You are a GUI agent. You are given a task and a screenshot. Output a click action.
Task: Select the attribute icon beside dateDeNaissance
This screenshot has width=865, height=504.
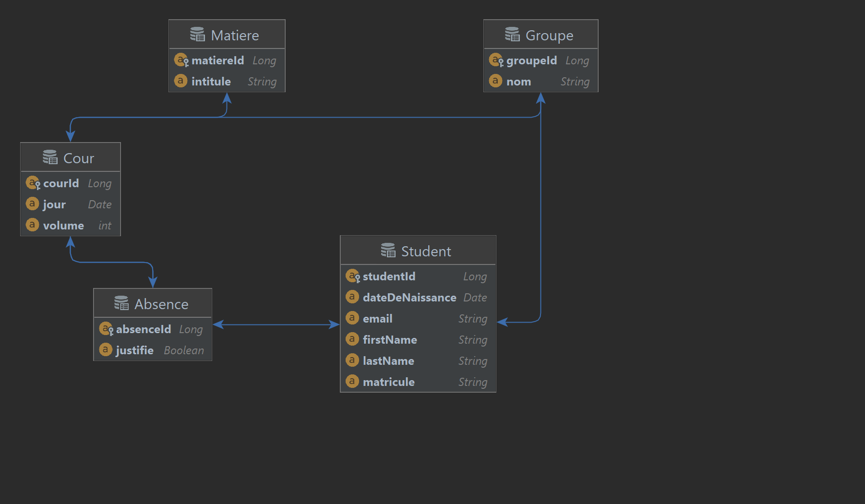352,297
